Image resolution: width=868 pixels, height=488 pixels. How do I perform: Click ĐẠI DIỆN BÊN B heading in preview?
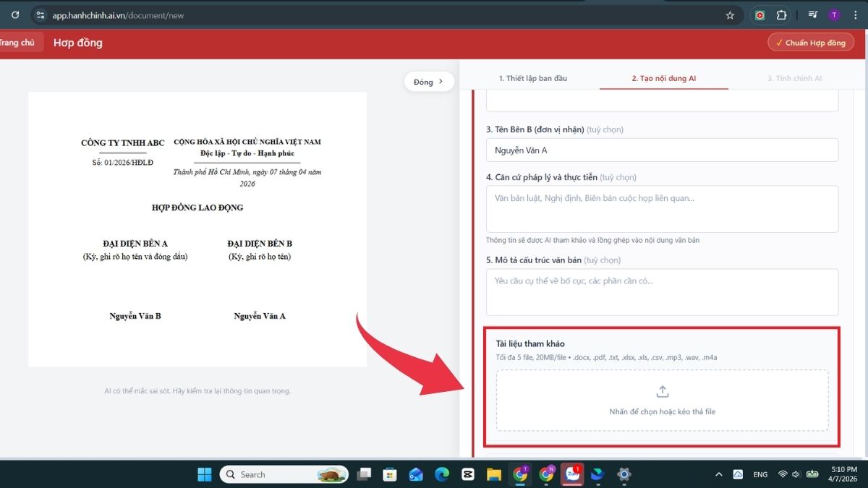click(x=260, y=244)
